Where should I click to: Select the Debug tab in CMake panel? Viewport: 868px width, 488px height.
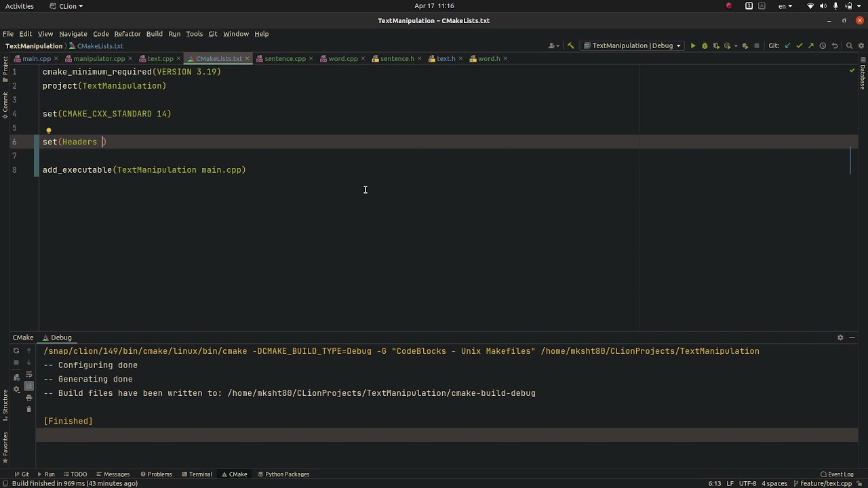(57, 338)
